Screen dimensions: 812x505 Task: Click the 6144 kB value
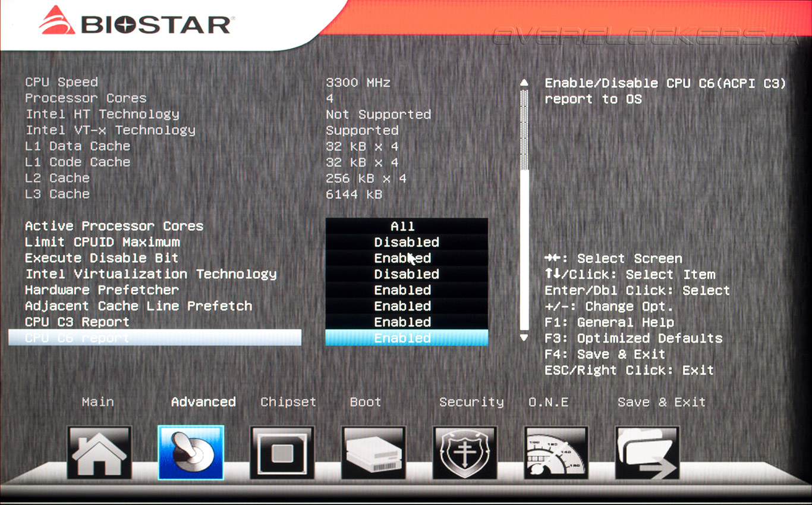[x=354, y=195]
